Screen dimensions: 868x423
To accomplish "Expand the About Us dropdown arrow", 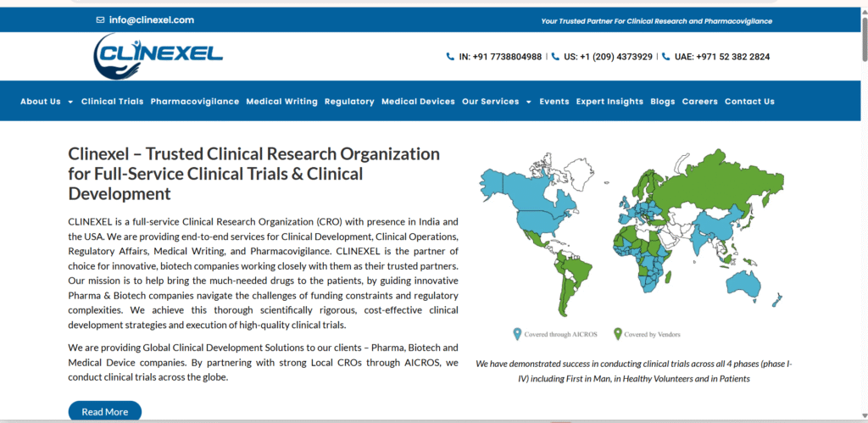I will pos(70,102).
